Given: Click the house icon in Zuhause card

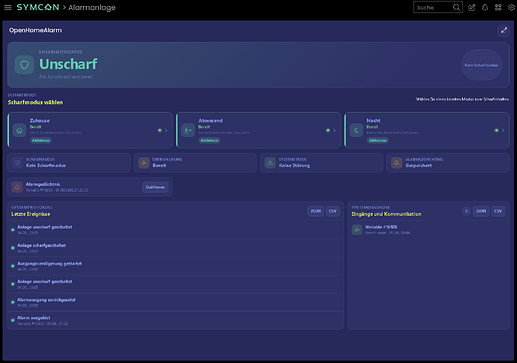Looking at the screenshot, I should click(x=19, y=130).
